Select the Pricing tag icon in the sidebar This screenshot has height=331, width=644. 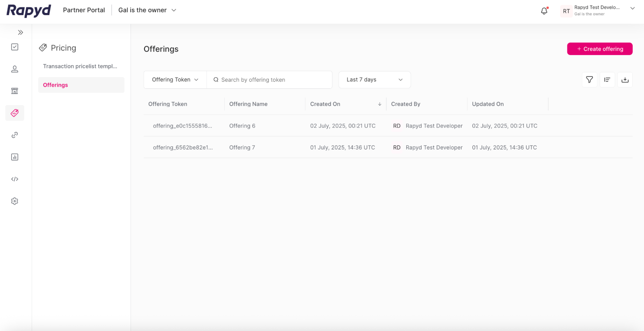14,113
